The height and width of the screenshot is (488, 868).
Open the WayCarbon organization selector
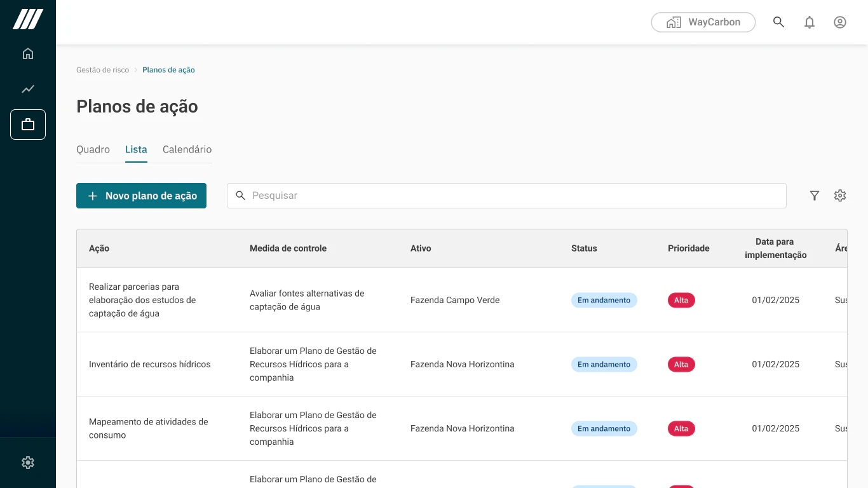coord(703,22)
